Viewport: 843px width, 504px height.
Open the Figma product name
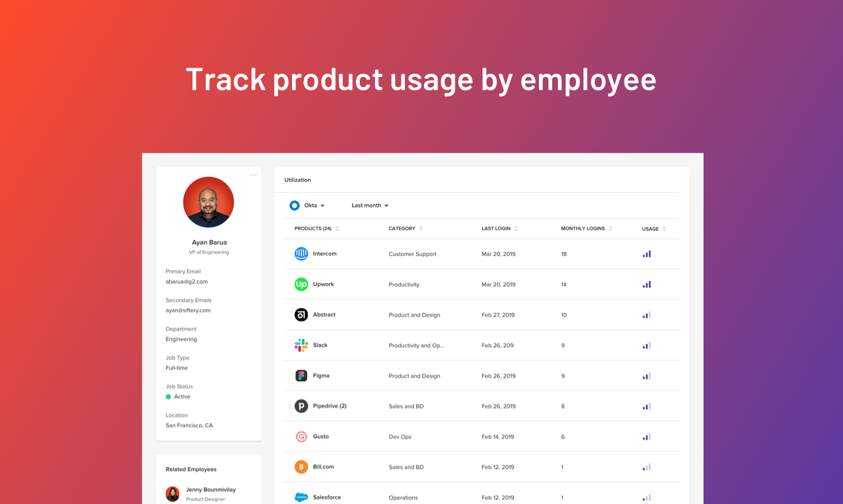pos(321,376)
